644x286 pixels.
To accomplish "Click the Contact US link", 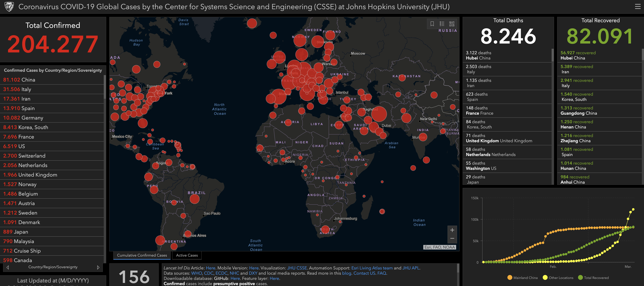I will coord(364,273).
